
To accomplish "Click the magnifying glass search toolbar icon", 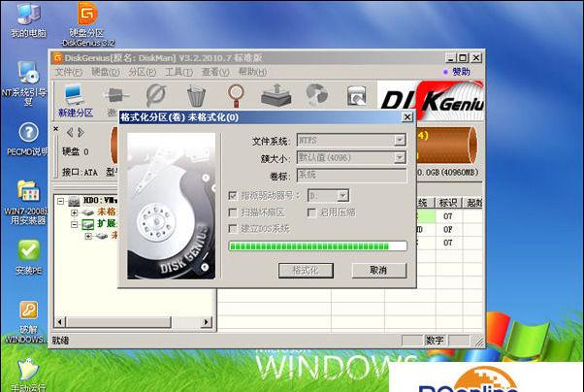I will pyautogui.click(x=236, y=95).
